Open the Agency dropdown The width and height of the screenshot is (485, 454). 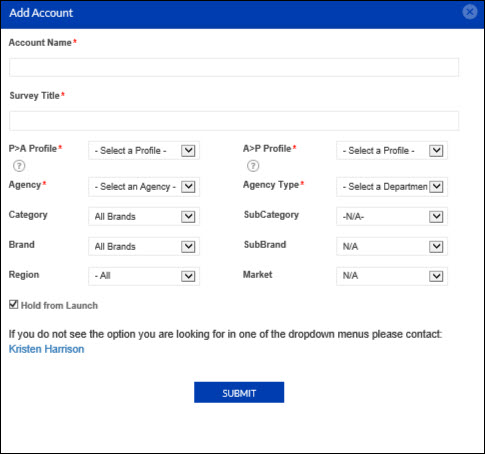[144, 187]
